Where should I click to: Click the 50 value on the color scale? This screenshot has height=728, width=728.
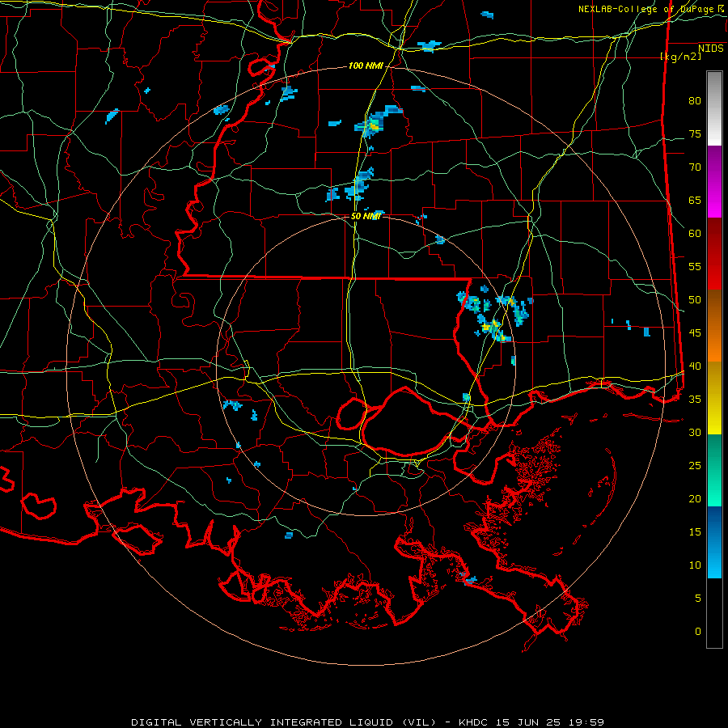click(695, 300)
